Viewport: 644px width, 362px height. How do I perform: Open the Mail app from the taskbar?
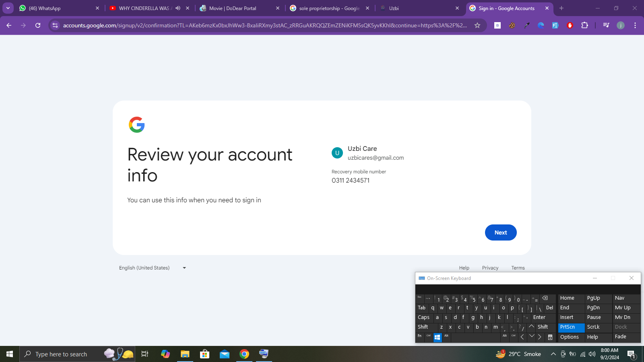tap(224, 354)
